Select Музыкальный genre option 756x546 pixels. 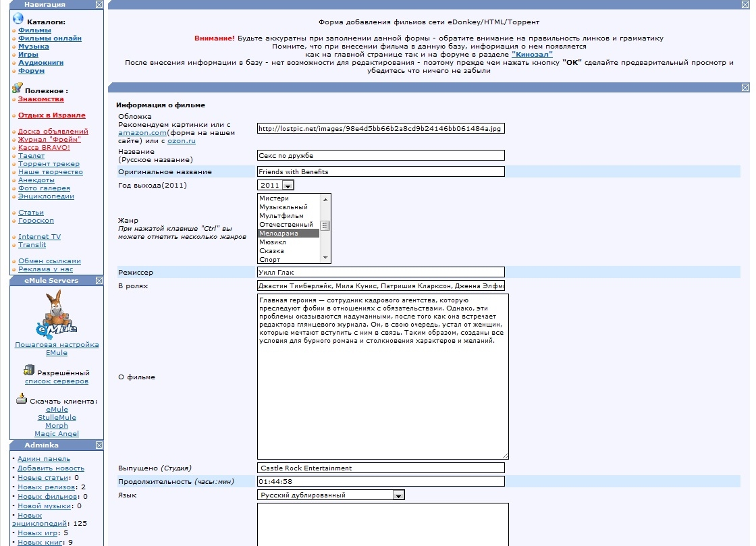click(288, 207)
